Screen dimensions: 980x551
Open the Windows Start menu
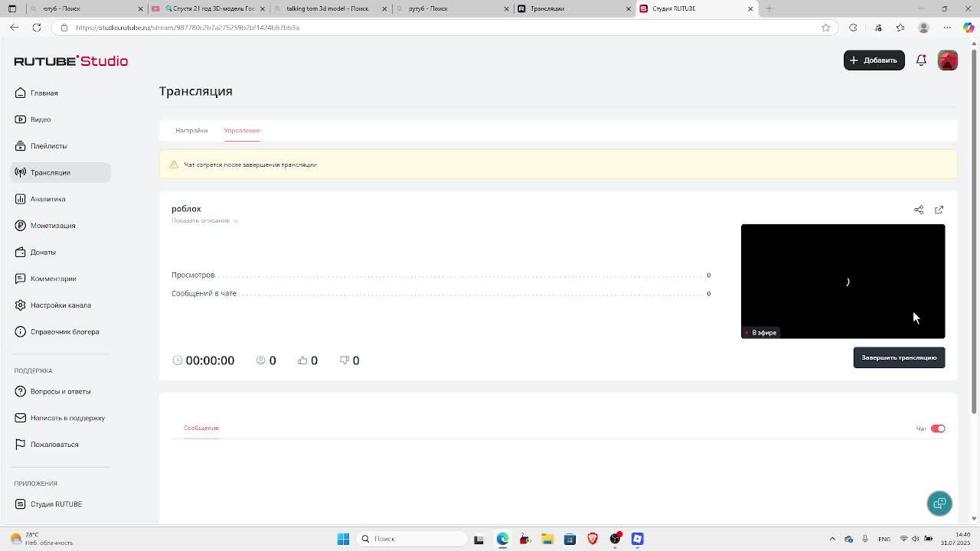pyautogui.click(x=343, y=539)
